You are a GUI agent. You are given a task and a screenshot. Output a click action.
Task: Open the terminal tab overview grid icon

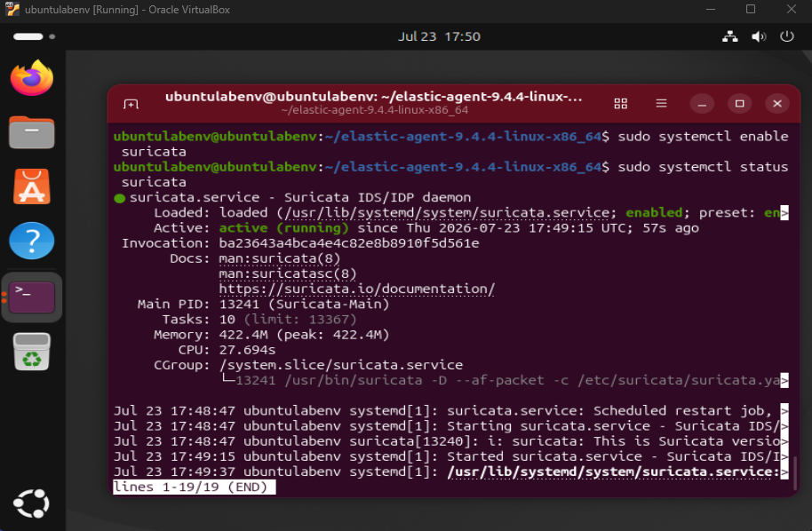click(620, 104)
